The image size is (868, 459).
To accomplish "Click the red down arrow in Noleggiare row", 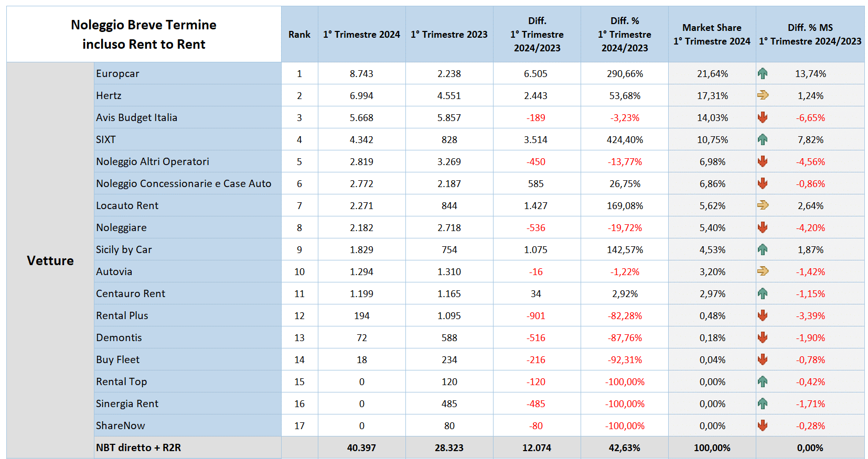I will [x=763, y=228].
